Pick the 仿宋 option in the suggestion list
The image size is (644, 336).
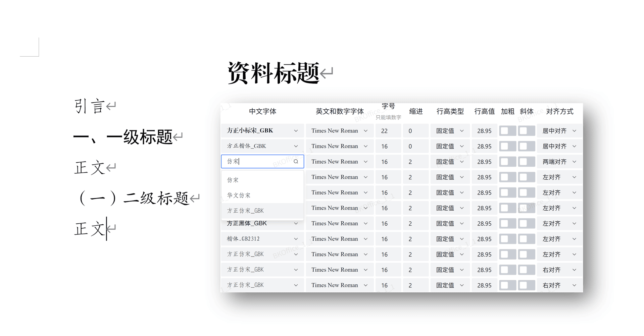(233, 180)
